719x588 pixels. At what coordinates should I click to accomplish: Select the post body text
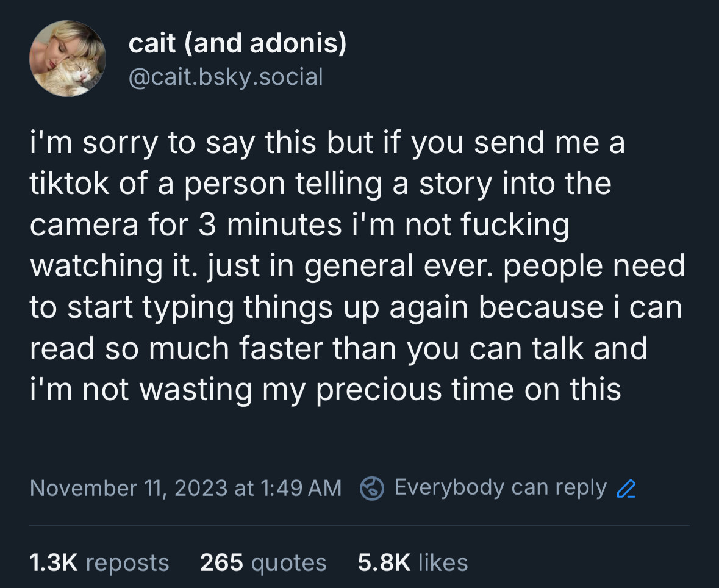pos(356,266)
